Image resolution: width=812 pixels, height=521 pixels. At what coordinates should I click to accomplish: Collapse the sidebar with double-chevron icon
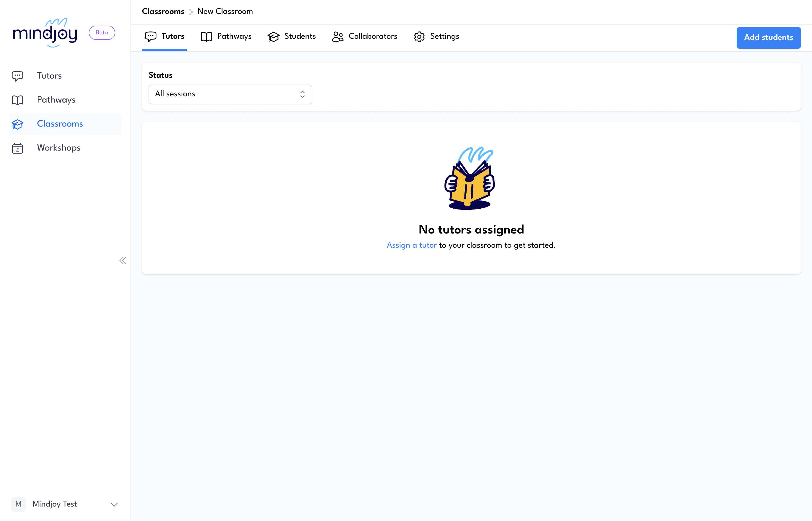click(123, 260)
